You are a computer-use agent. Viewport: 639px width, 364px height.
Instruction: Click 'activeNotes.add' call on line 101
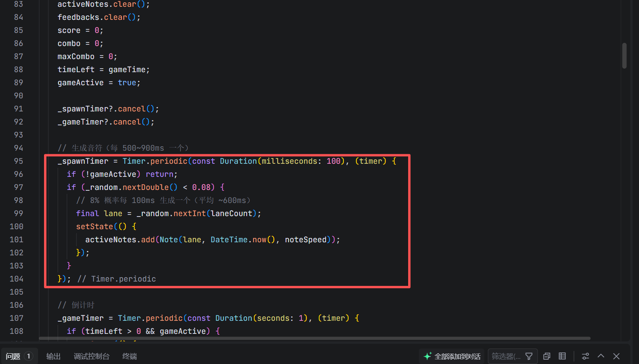[x=120, y=239]
